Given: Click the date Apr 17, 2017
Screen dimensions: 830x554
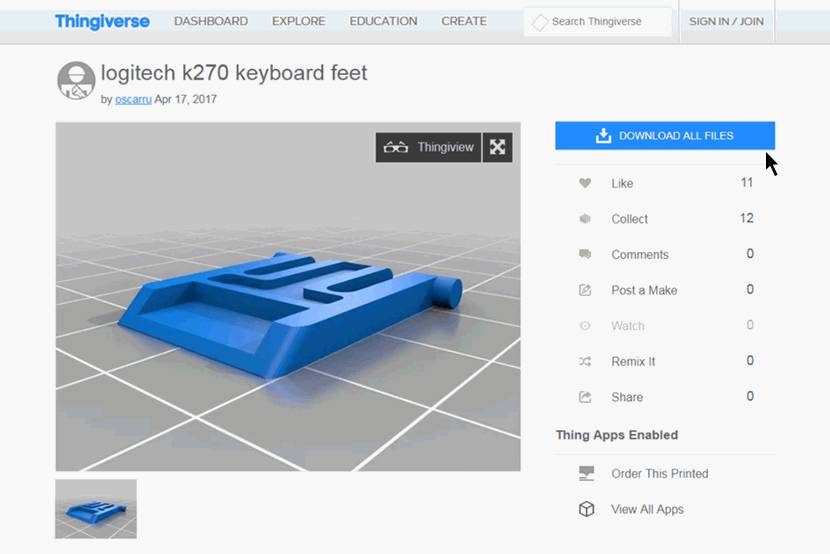Looking at the screenshot, I should [x=185, y=99].
